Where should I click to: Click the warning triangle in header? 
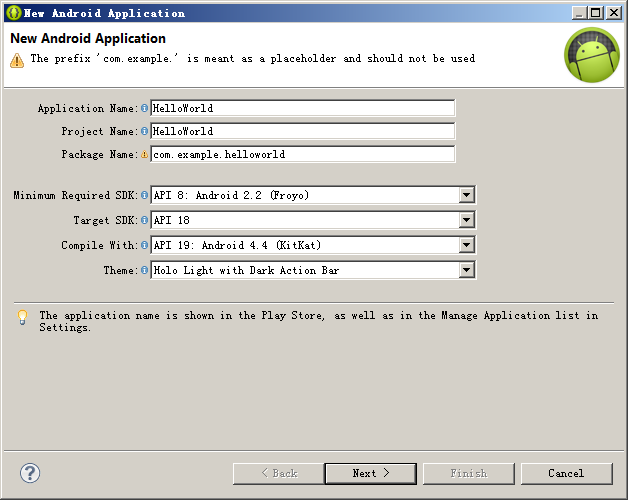click(17, 60)
